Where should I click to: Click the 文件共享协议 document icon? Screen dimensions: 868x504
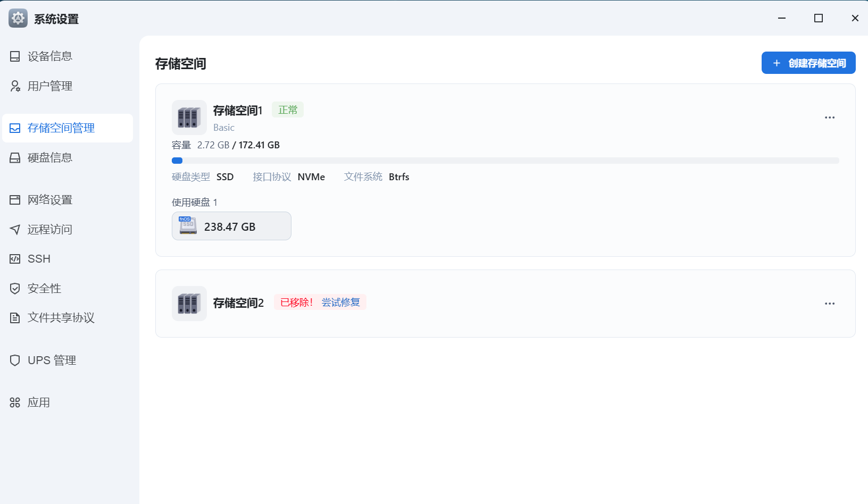click(x=15, y=318)
